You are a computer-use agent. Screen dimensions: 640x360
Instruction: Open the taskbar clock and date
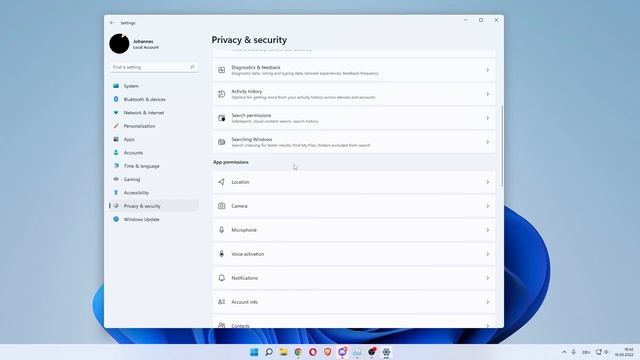point(624,352)
